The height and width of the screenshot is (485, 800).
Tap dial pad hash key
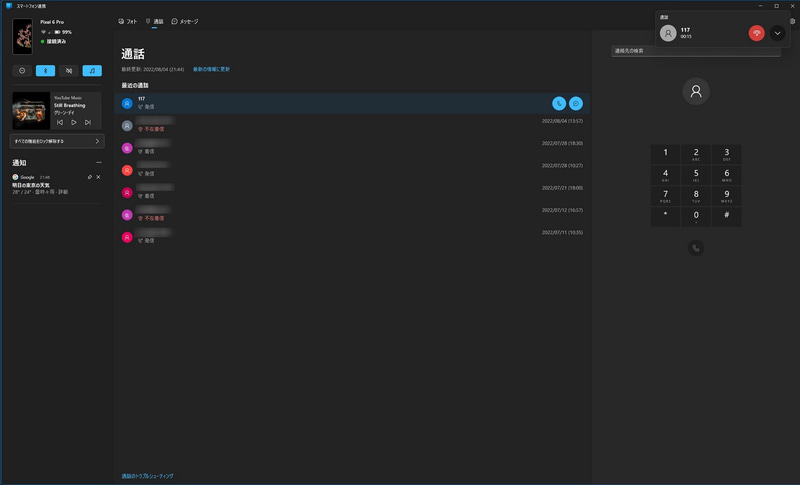[727, 217]
